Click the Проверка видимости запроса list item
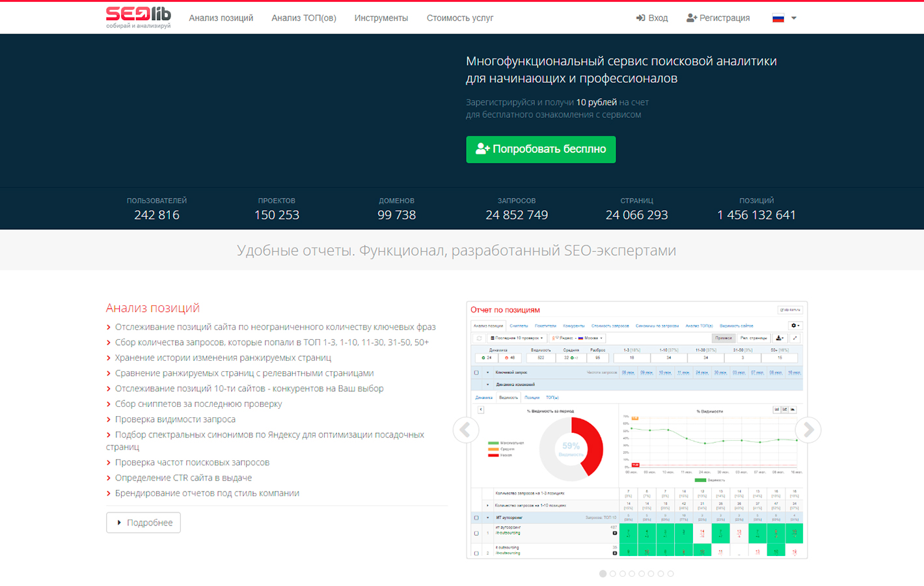924x586 pixels. [x=175, y=419]
